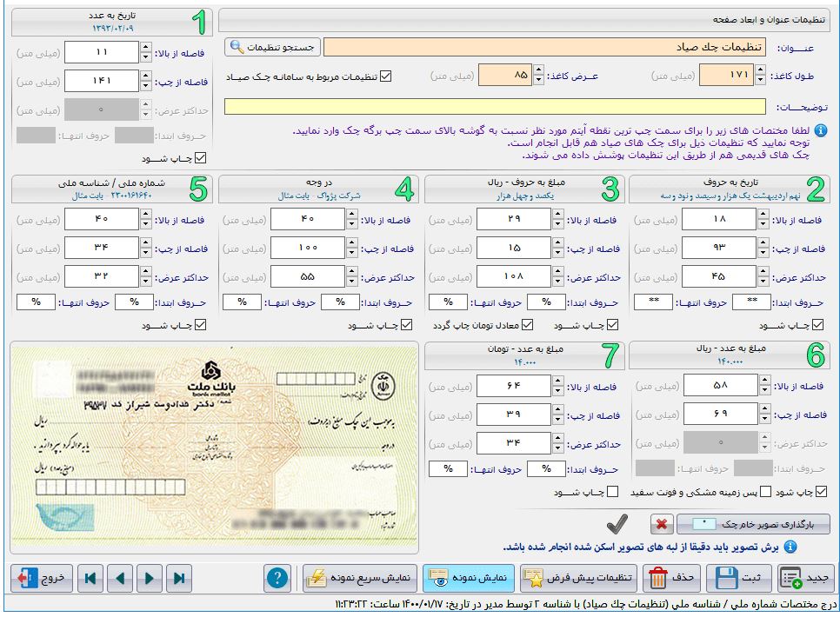This screenshot has height=617, width=840.
Task: Remove check image with the red X button
Action: [662, 524]
